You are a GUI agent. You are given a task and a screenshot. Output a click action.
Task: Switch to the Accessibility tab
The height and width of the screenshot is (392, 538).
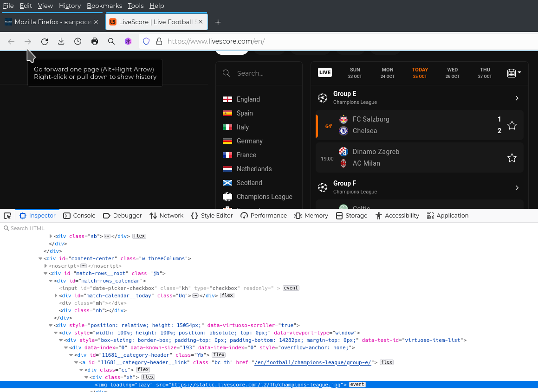pos(397,216)
